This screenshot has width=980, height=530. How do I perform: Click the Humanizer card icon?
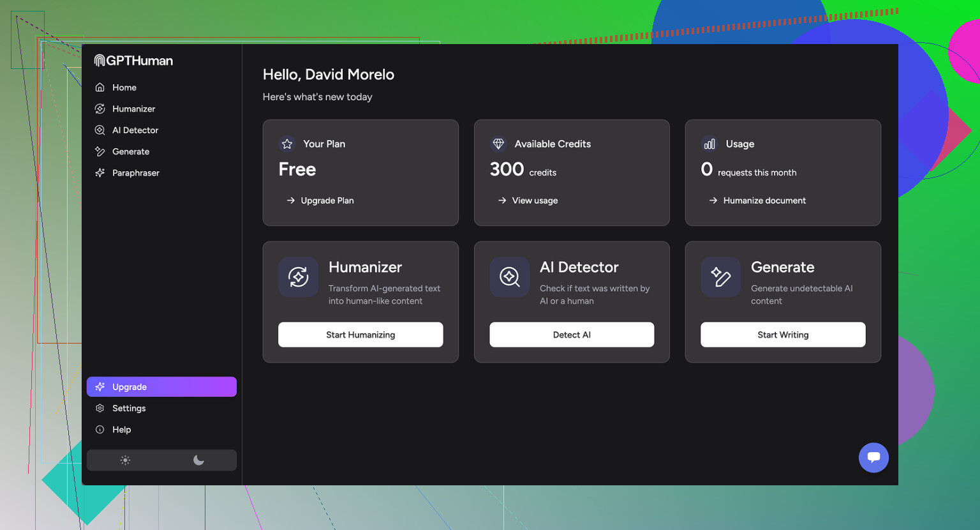[x=298, y=277]
